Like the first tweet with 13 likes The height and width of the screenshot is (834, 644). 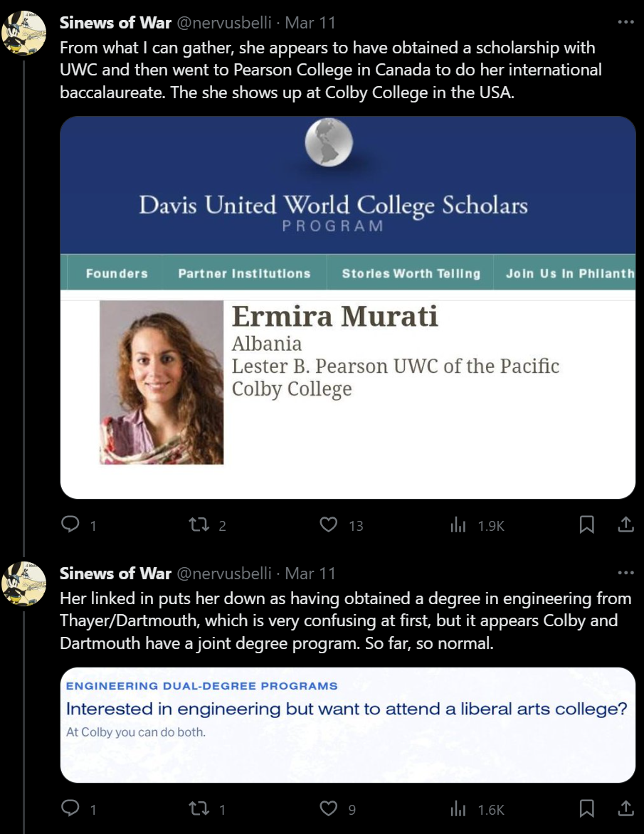click(328, 525)
